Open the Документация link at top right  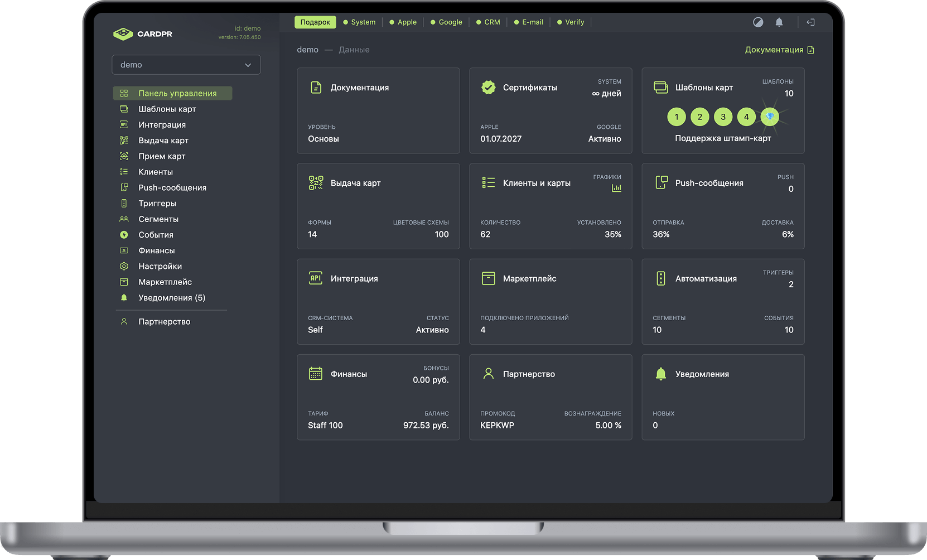tap(780, 50)
